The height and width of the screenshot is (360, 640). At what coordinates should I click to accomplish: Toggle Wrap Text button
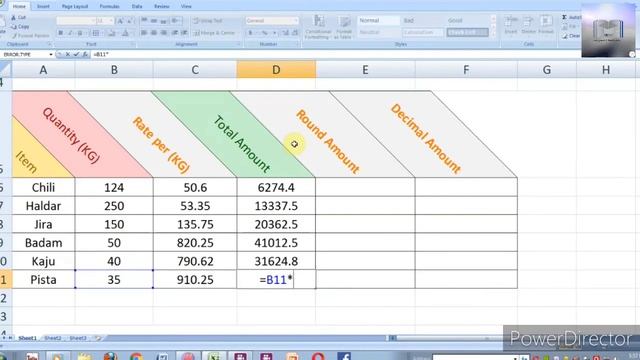208,20
